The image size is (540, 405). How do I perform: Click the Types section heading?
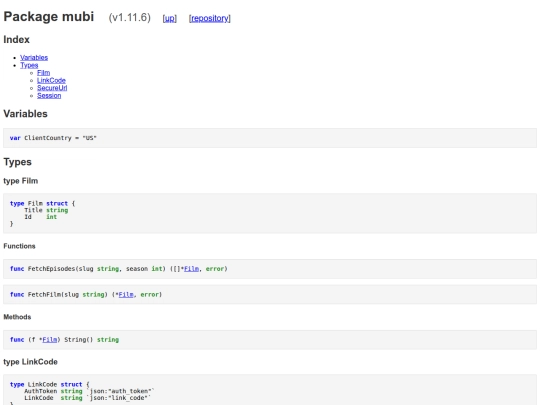pos(18,162)
